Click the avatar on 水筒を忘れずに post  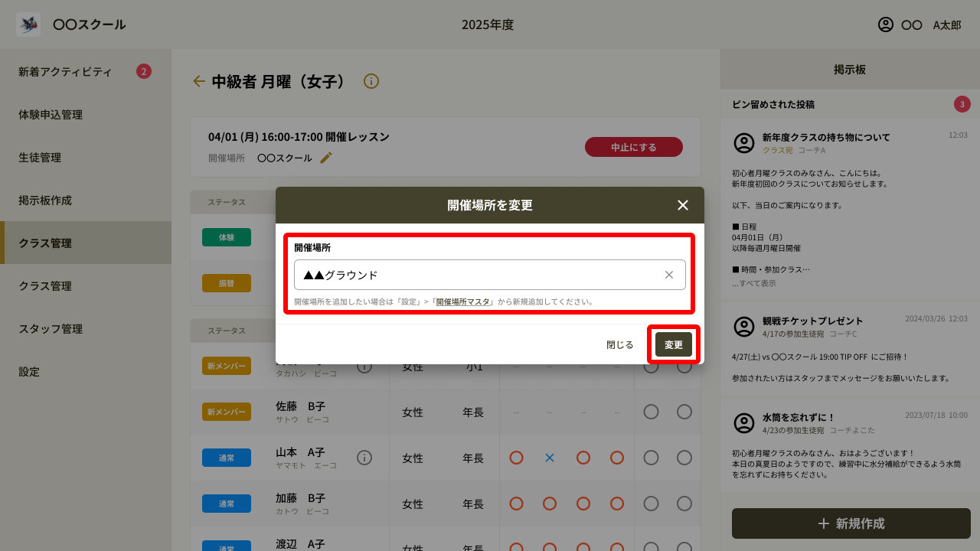tap(744, 423)
